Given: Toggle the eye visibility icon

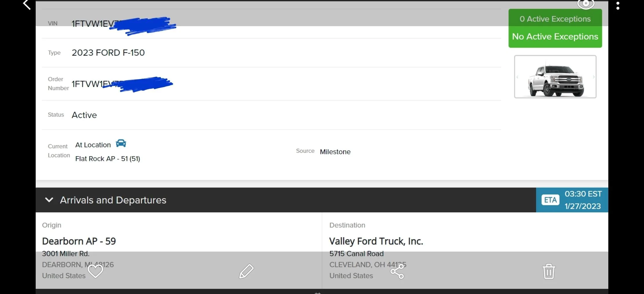Looking at the screenshot, I should [x=586, y=4].
